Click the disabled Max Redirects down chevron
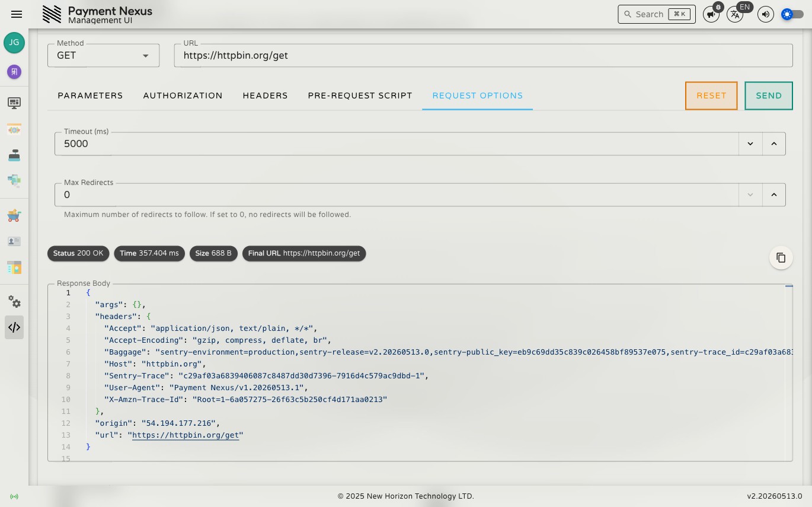The height and width of the screenshot is (507, 812). tap(750, 194)
